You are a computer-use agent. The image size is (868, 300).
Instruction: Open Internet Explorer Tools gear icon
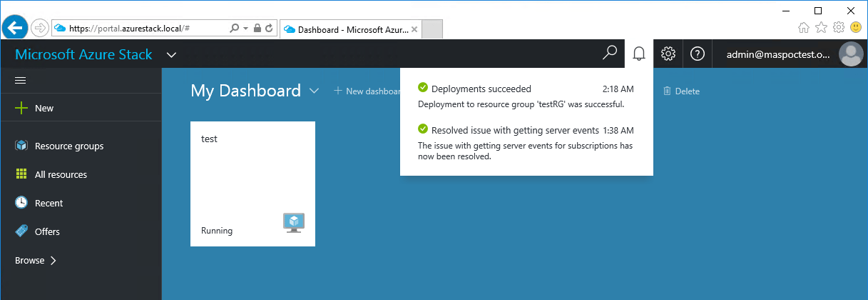tap(839, 27)
